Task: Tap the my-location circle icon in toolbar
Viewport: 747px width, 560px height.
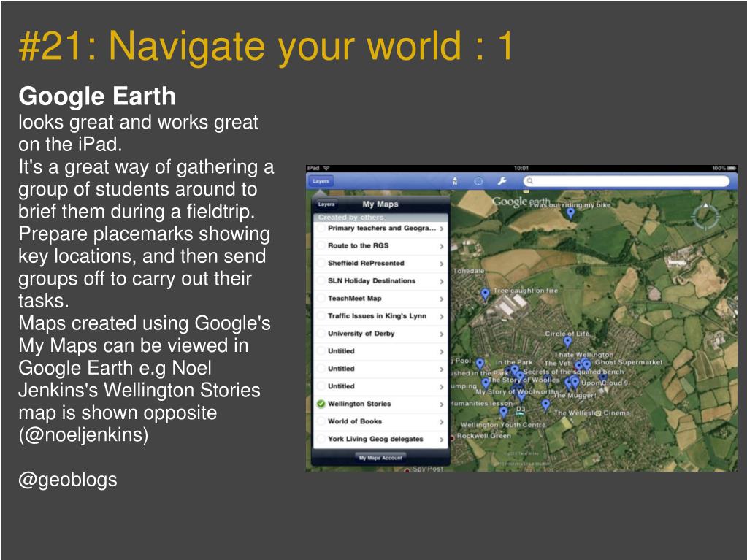Action: point(478,181)
